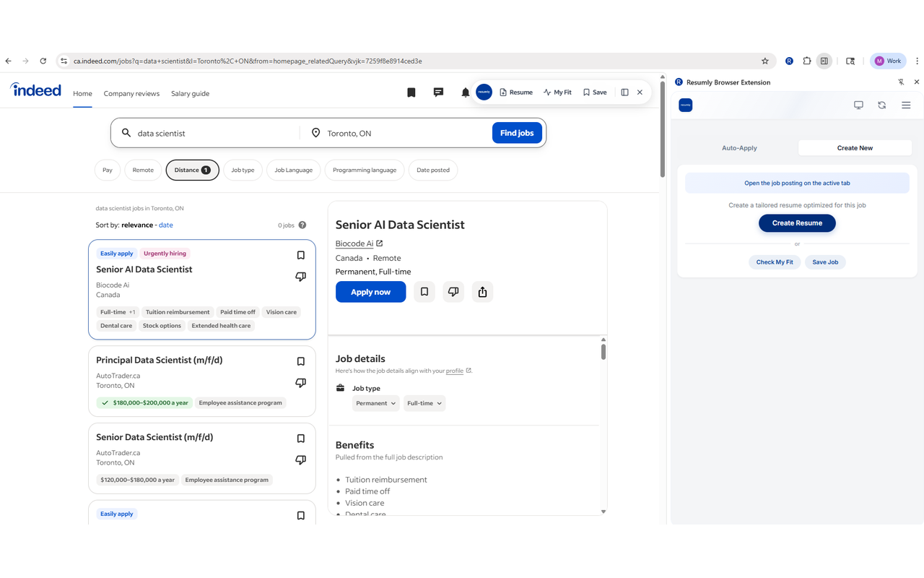Open the Resumly hamburger menu

click(906, 105)
